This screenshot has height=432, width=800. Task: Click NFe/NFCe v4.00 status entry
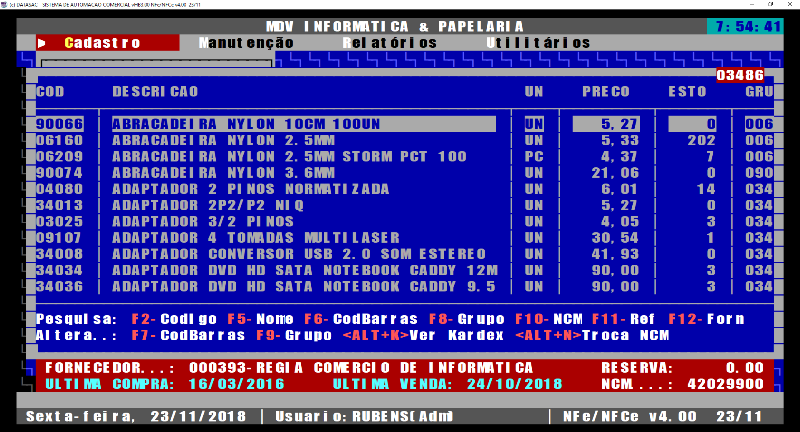point(630,417)
